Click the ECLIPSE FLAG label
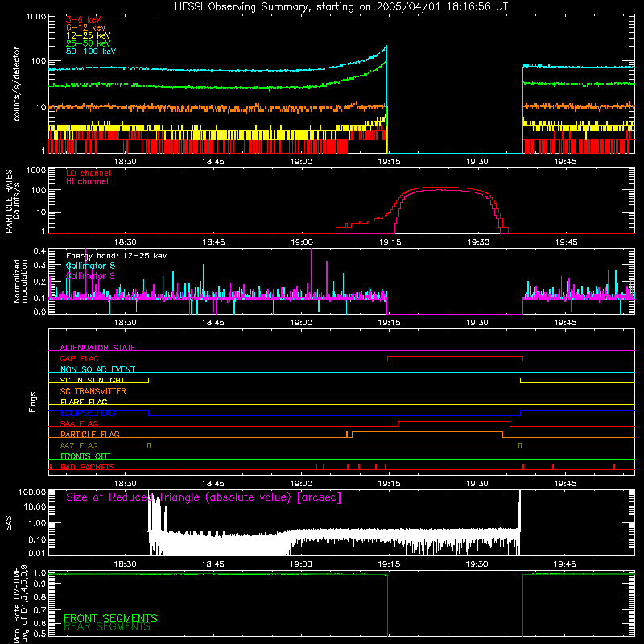Viewport: 644px width, 644px height. [88, 413]
